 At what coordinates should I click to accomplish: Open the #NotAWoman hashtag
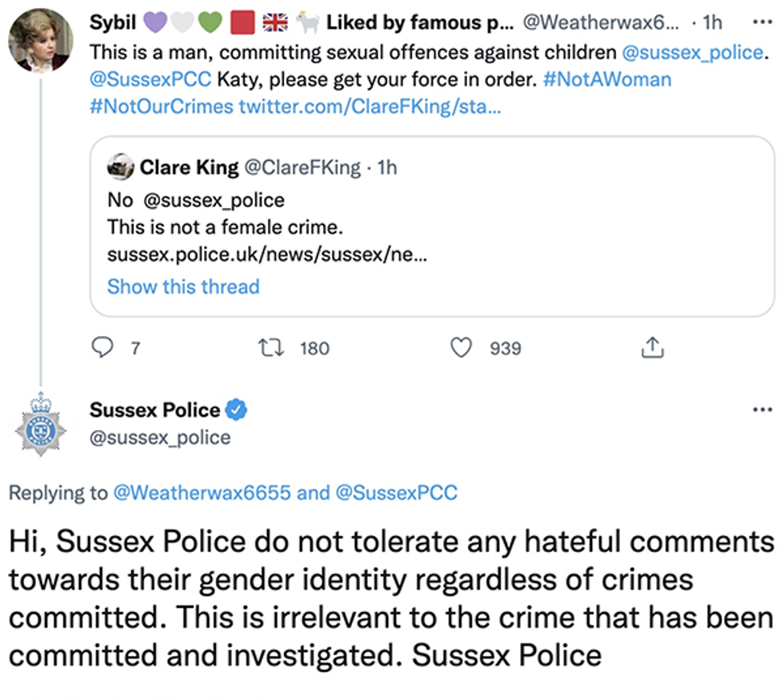click(x=610, y=80)
